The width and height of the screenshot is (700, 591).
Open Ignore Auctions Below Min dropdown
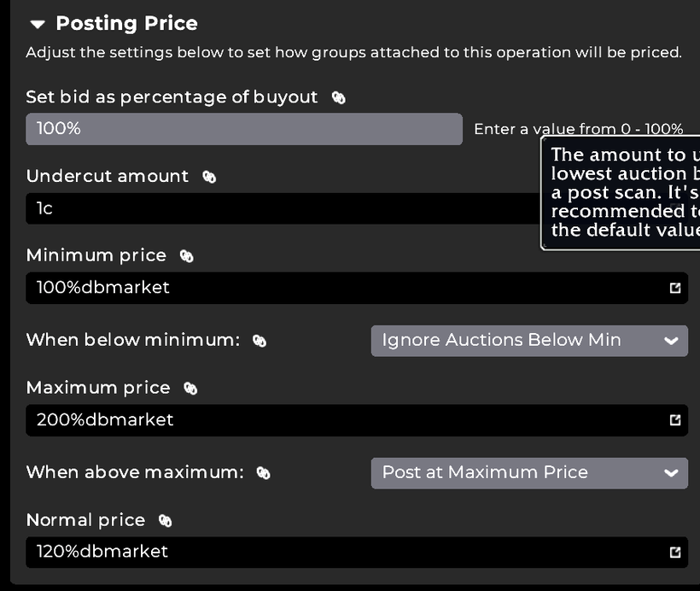(x=529, y=341)
